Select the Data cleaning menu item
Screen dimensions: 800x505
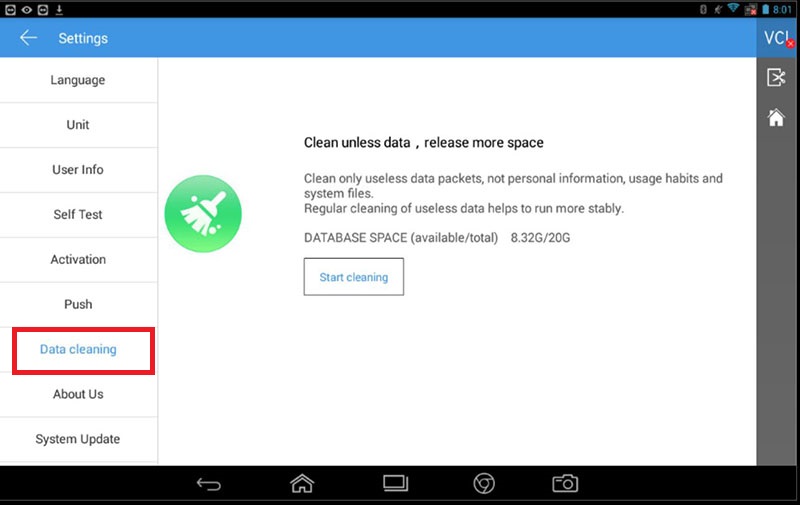click(x=78, y=350)
